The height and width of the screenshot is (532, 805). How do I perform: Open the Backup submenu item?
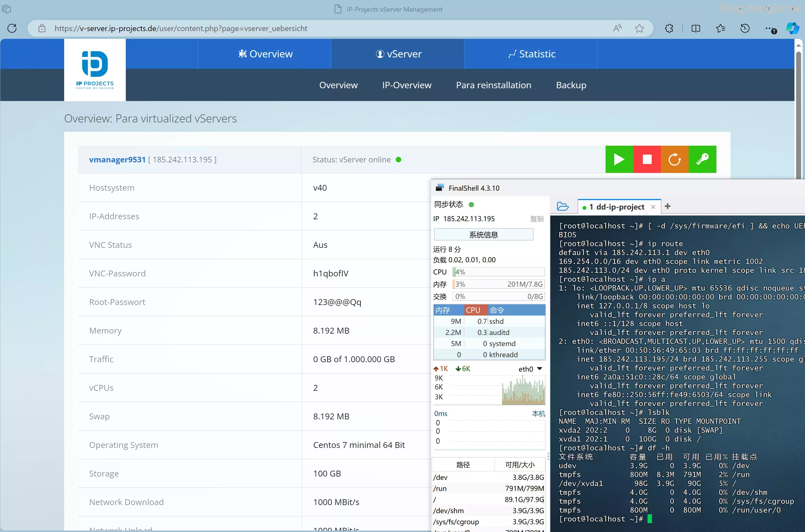click(x=571, y=85)
